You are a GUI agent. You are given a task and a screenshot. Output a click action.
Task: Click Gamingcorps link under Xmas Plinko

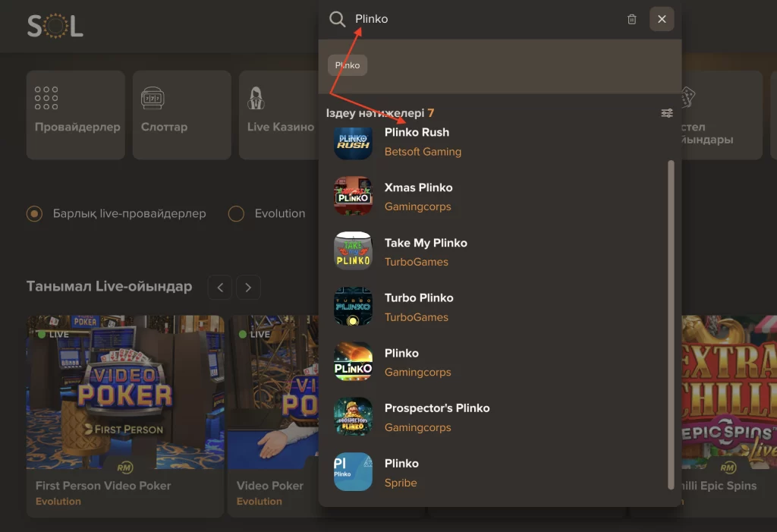[418, 206]
